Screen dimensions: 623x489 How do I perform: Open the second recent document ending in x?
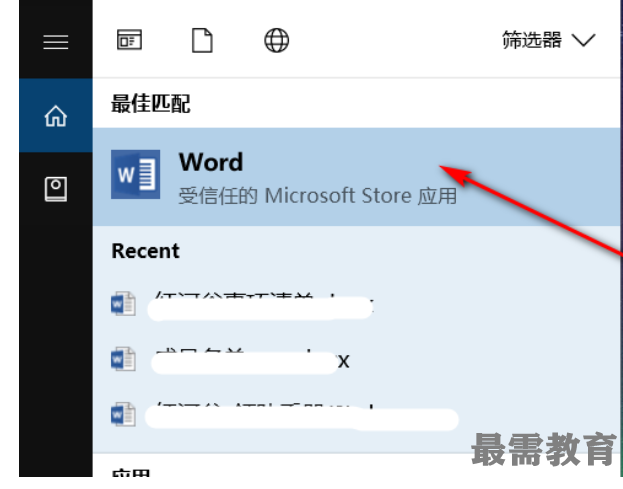(356, 360)
